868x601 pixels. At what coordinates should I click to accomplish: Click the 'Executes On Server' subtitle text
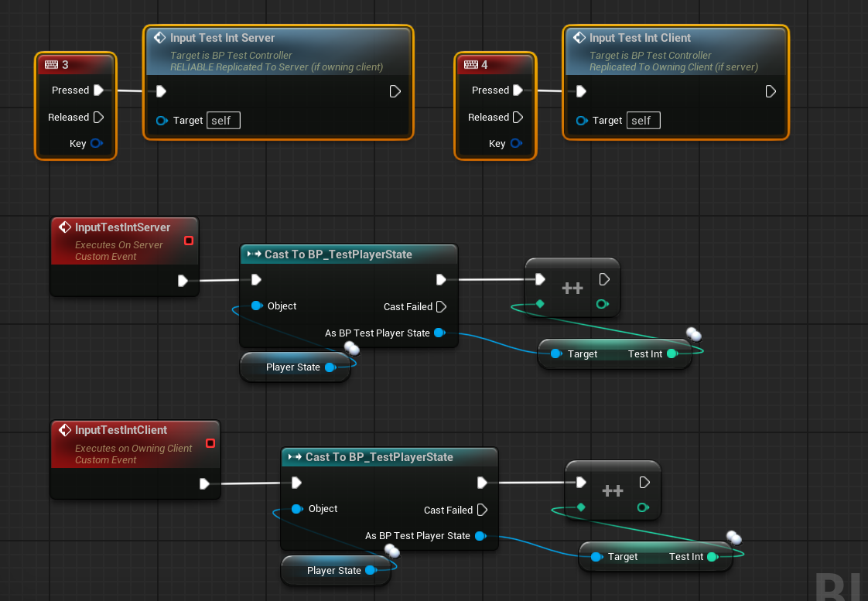point(118,244)
